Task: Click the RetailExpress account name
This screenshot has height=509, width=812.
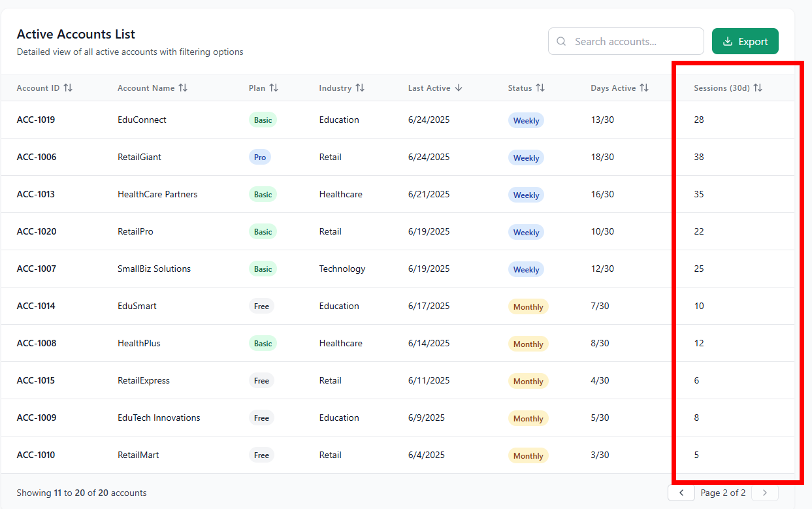Action: [x=144, y=380]
